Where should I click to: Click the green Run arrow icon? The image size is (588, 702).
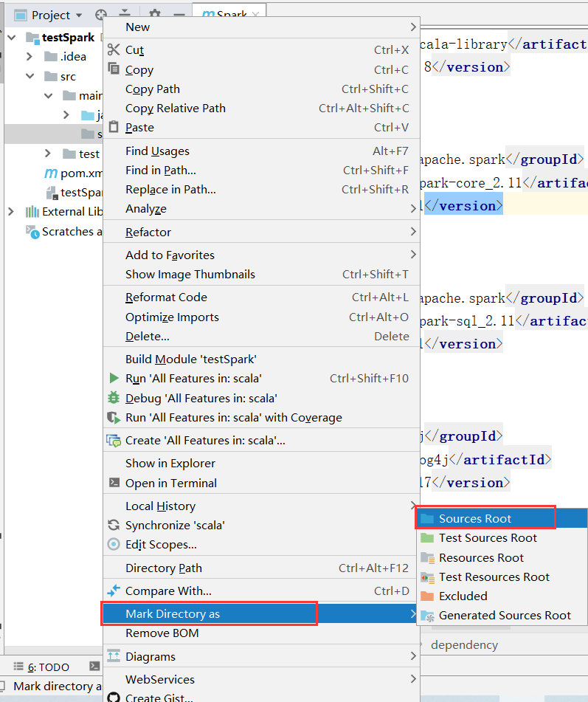click(x=114, y=378)
